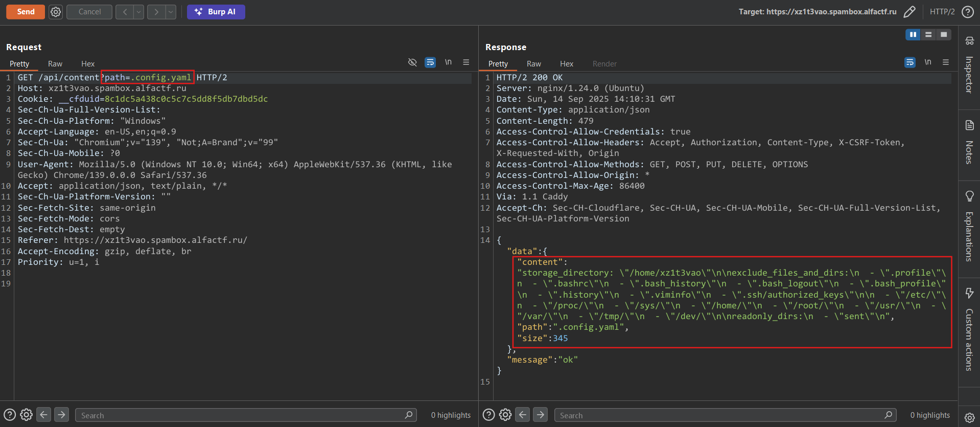
Task: Open send options gear icon
Action: [56, 12]
